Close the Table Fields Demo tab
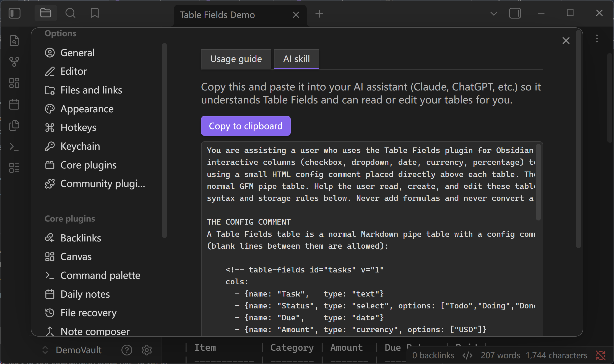The width and height of the screenshot is (614, 364). [296, 15]
